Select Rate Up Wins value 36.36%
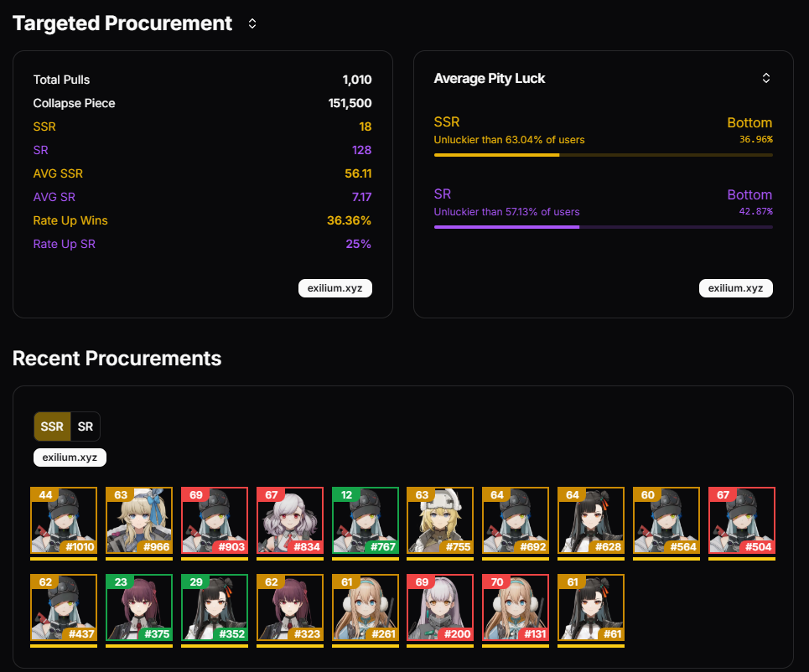The image size is (809, 672). coord(350,220)
